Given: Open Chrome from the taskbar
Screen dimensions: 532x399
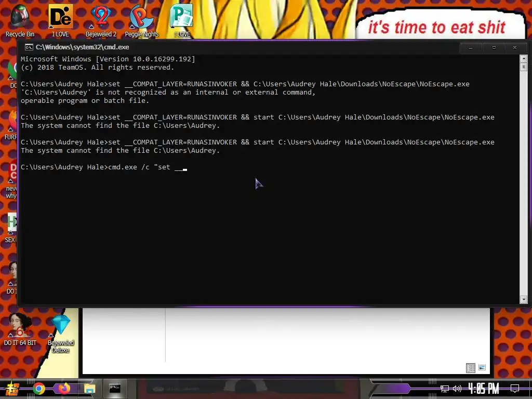Looking at the screenshot, I should point(39,389).
